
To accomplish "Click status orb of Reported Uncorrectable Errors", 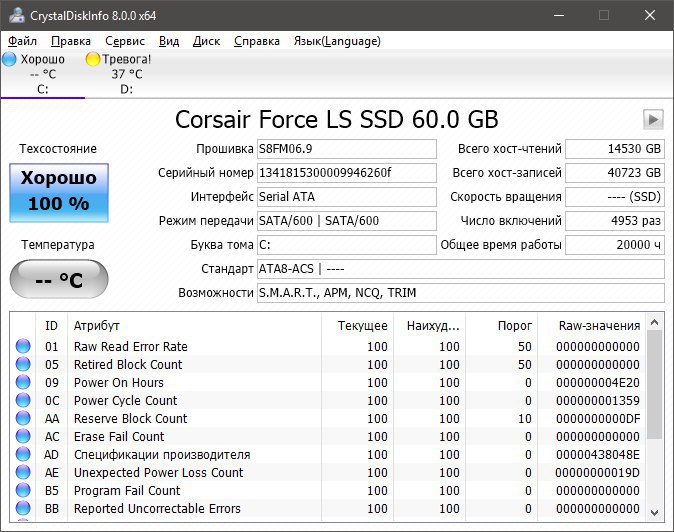I will pos(23,508).
